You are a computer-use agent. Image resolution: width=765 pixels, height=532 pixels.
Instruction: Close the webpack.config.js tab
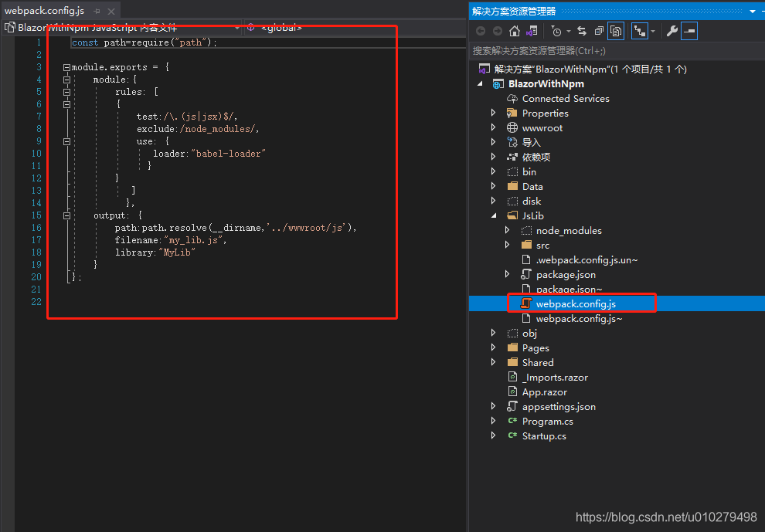coord(111,11)
